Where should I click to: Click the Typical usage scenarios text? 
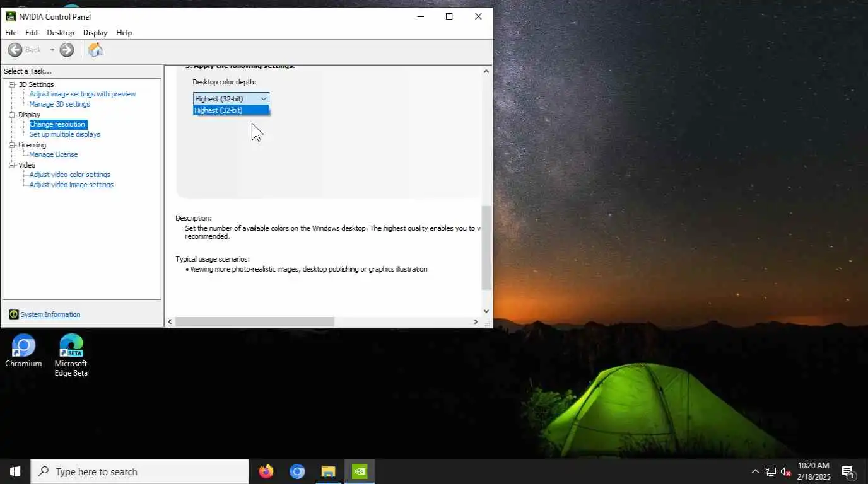click(213, 259)
